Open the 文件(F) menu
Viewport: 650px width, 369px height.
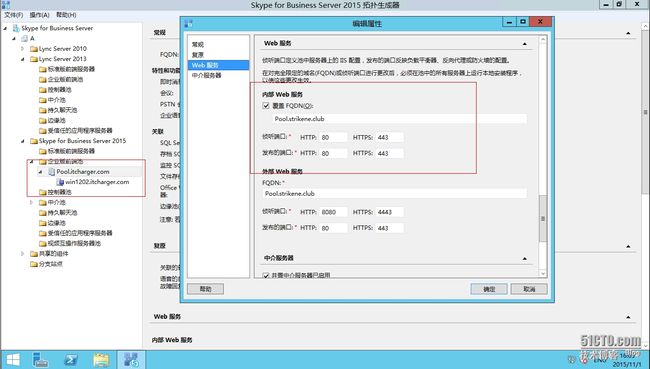(14, 15)
